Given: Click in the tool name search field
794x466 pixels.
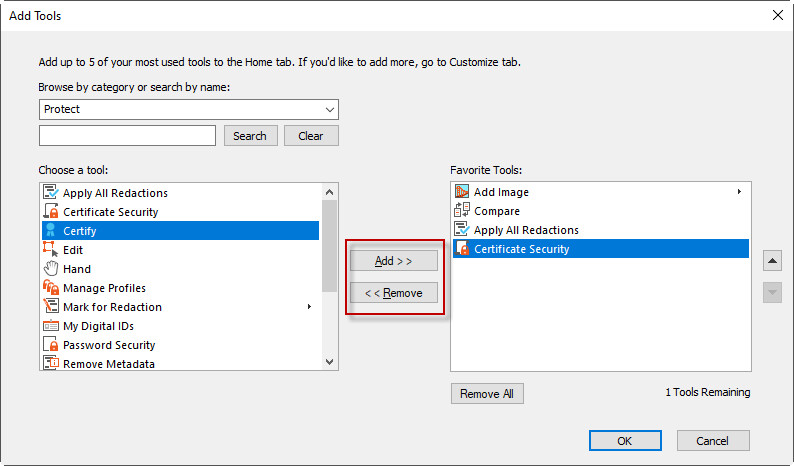Looking at the screenshot, I should 127,136.
